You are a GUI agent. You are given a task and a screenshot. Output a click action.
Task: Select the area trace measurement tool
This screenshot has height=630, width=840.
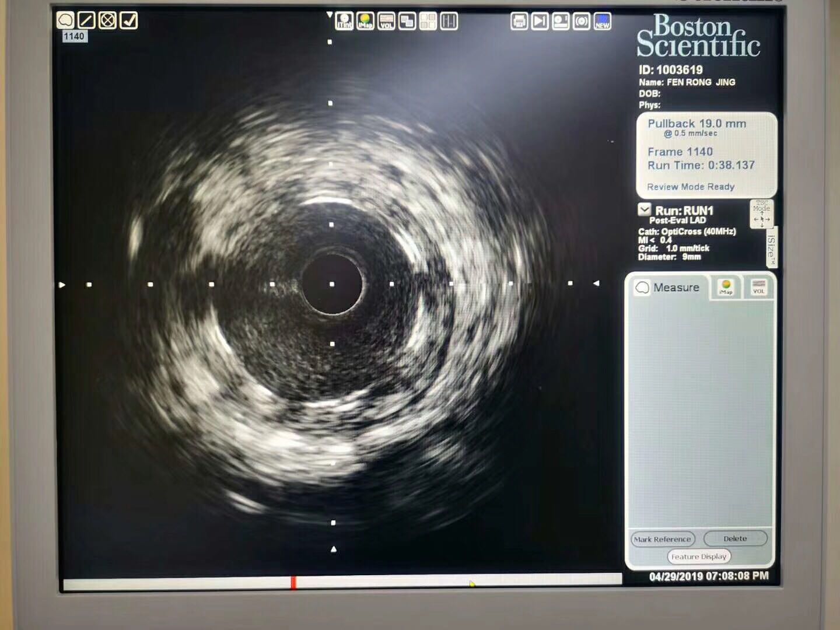(x=65, y=20)
